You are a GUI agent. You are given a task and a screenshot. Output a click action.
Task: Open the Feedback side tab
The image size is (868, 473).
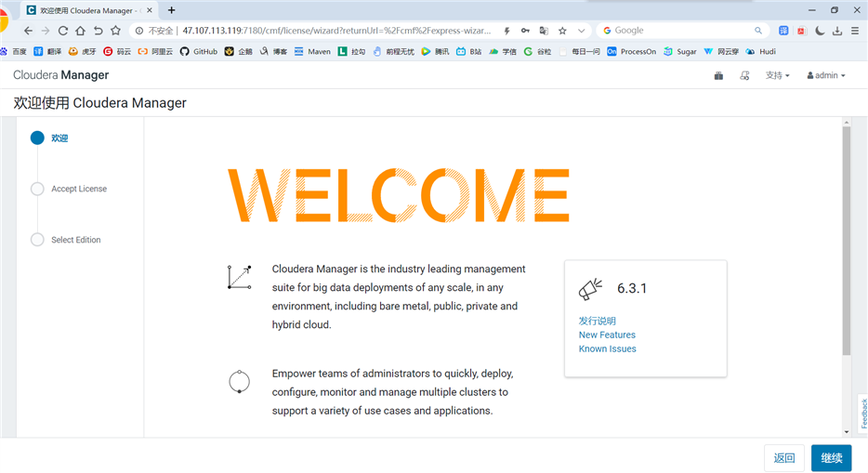pyautogui.click(x=863, y=413)
